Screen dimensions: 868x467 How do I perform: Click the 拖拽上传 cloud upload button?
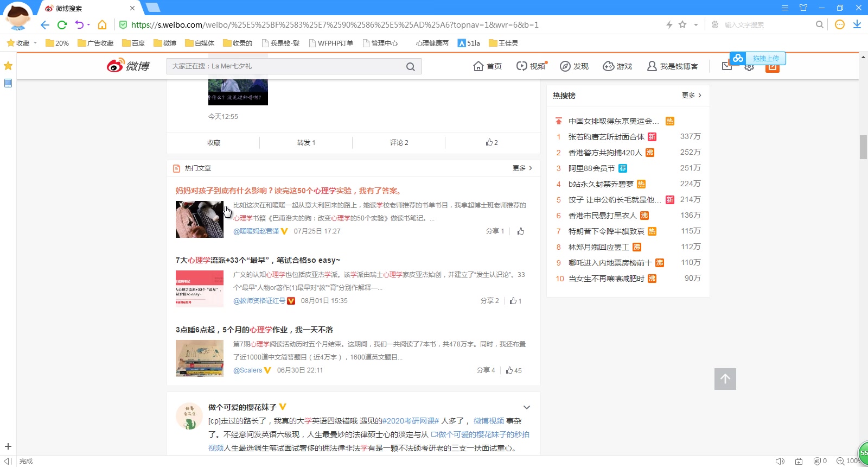pyautogui.click(x=758, y=58)
